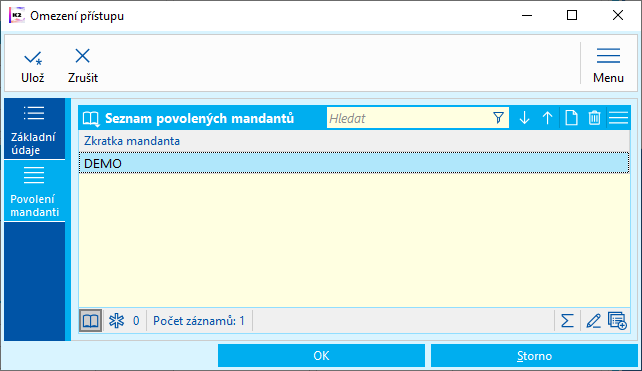Click the Ulož save icon

point(33,57)
